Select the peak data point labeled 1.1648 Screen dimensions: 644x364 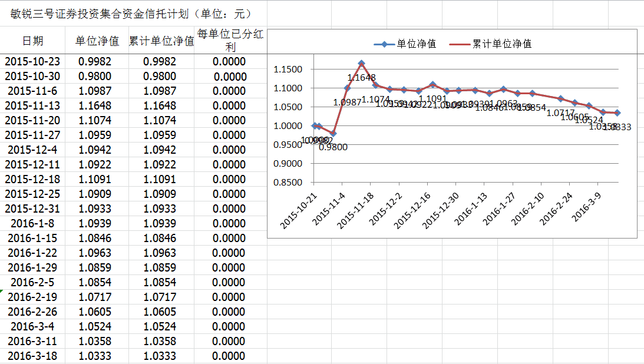click(x=361, y=63)
